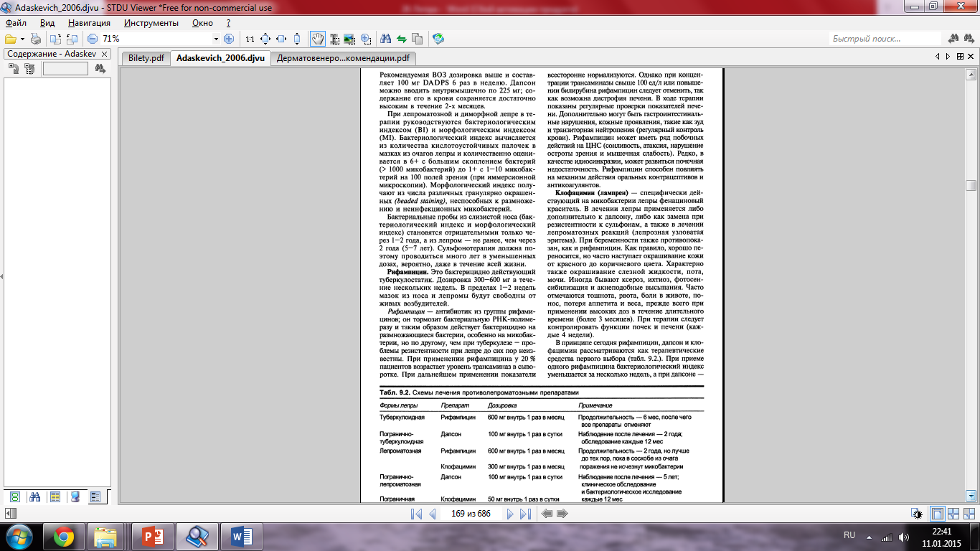Click the quick search next result binoculars
980x551 pixels.
[x=969, y=39]
